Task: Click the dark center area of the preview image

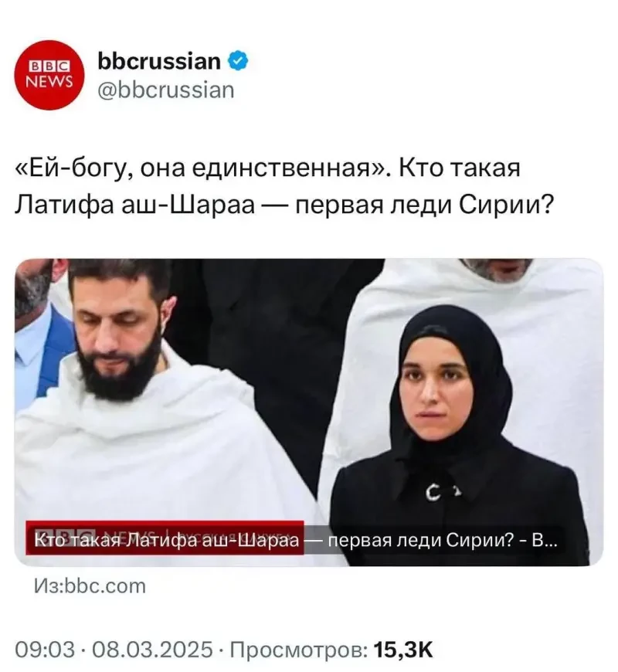Action: pyautogui.click(x=274, y=343)
